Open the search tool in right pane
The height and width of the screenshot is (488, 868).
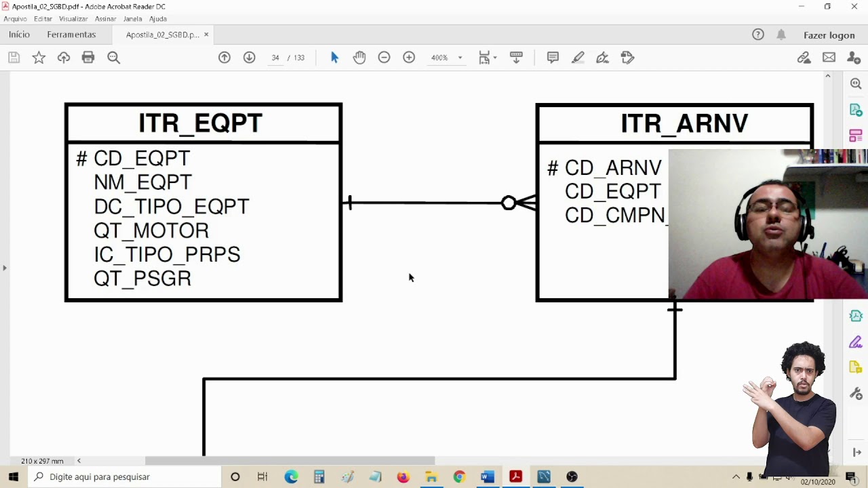(x=856, y=83)
